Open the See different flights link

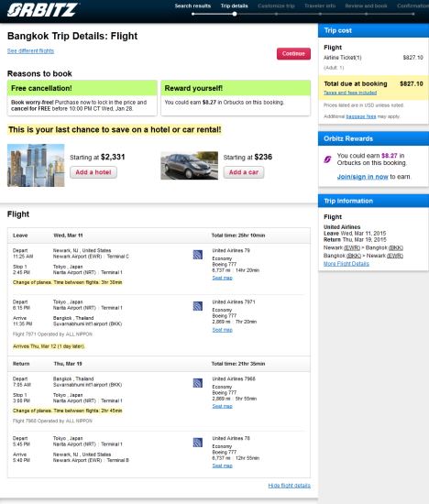pos(30,50)
